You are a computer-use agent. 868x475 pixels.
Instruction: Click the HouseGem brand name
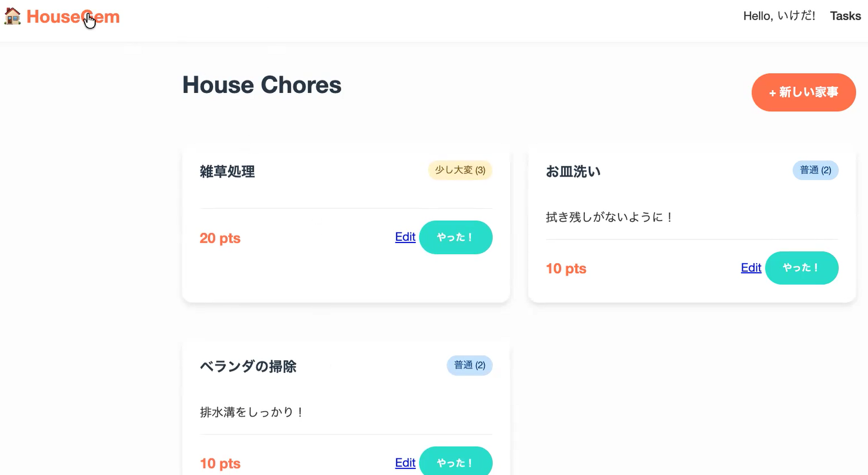point(73,17)
